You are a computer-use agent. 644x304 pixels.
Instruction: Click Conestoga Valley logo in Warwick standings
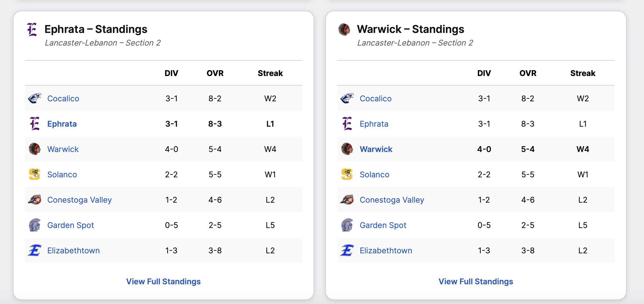click(347, 200)
